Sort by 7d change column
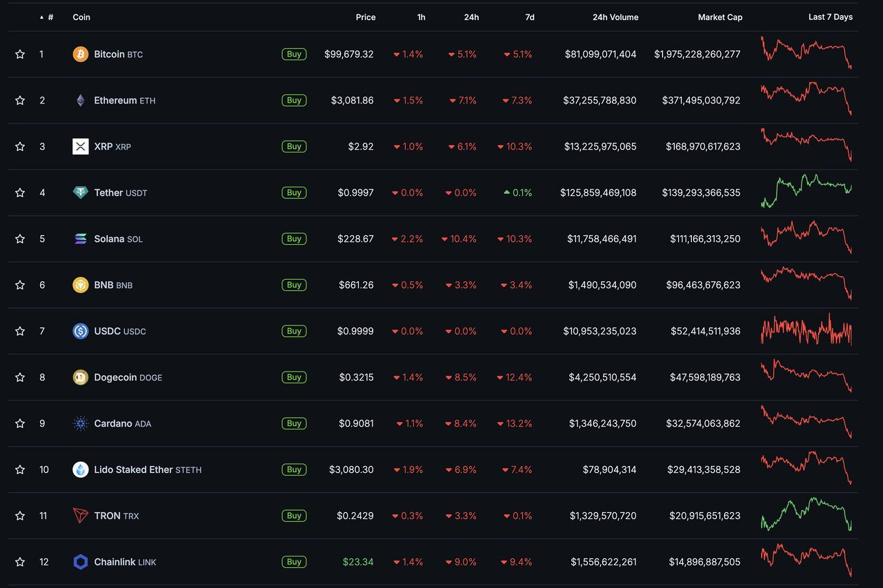This screenshot has height=588, width=883. [x=530, y=17]
